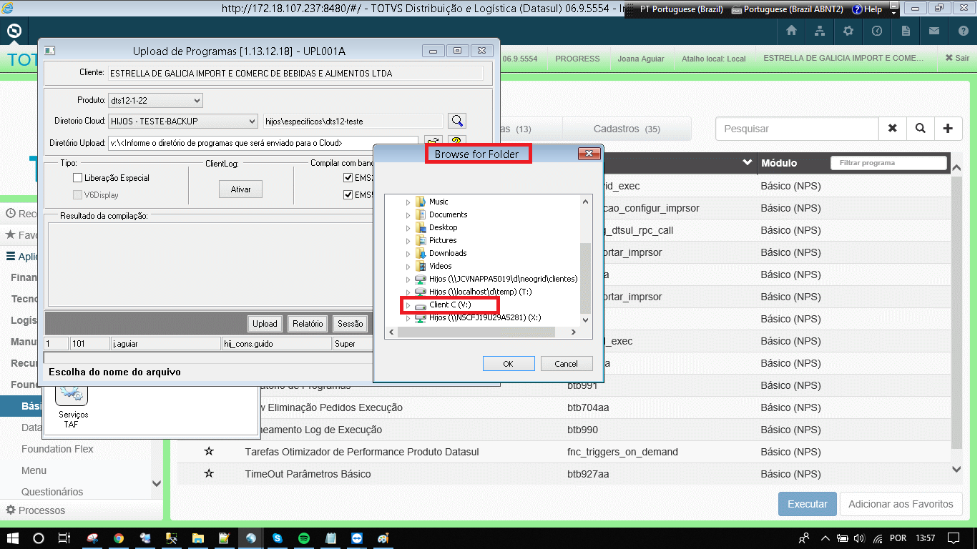
Task: Click the Pesquisar search field
Action: [x=797, y=129]
